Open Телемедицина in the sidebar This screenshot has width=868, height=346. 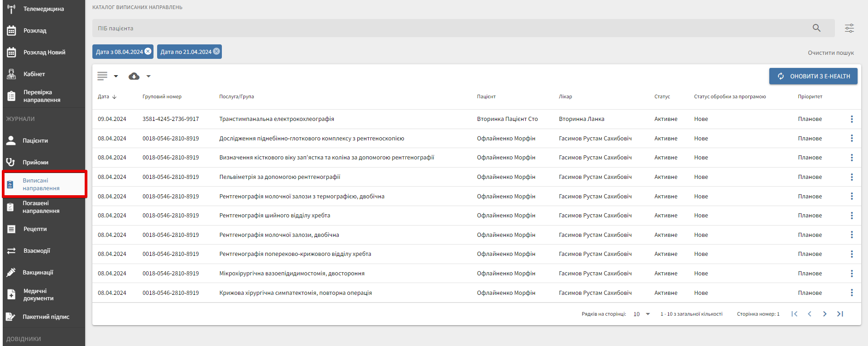(x=43, y=9)
